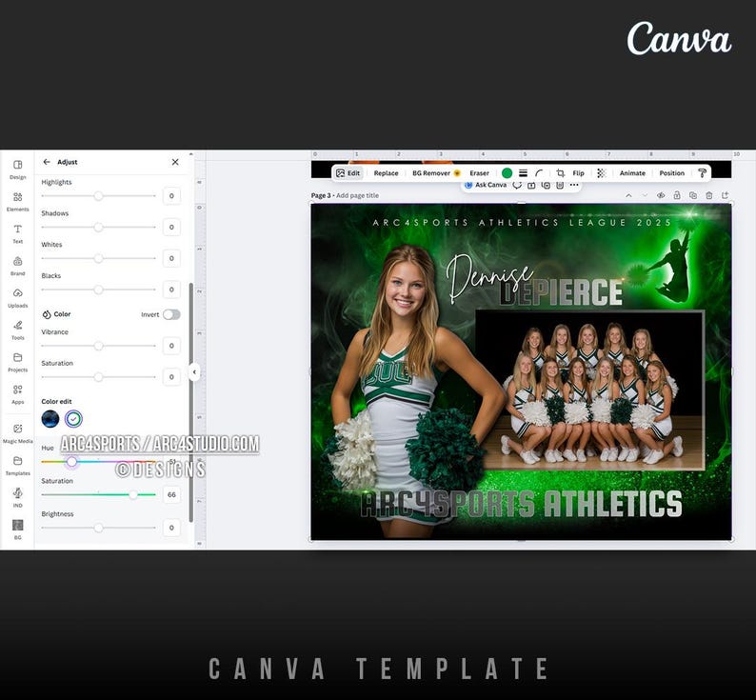Open the transparency checkerboard icon
Screen dimensions: 756x700
601,173
